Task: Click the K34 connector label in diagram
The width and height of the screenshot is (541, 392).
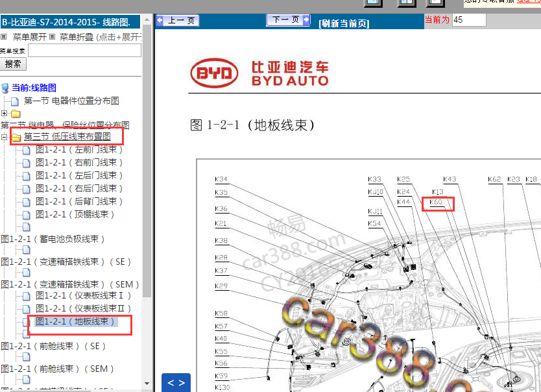Action: (221, 179)
